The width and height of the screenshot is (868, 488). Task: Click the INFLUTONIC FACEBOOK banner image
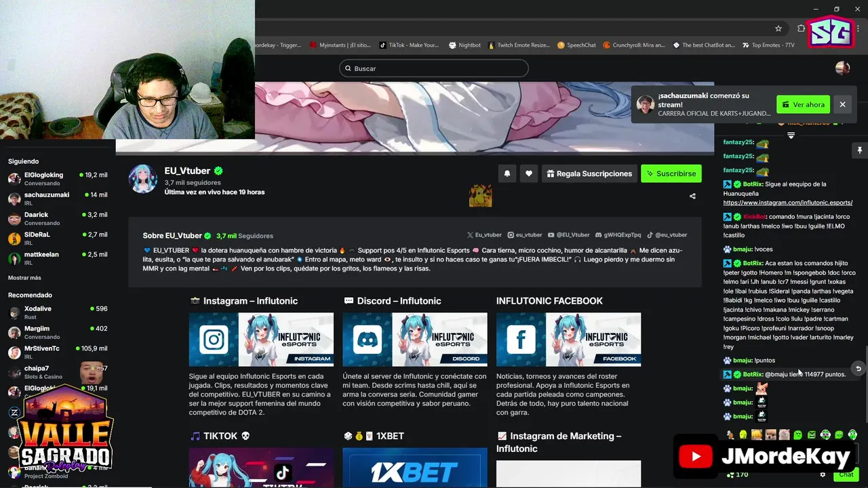568,340
